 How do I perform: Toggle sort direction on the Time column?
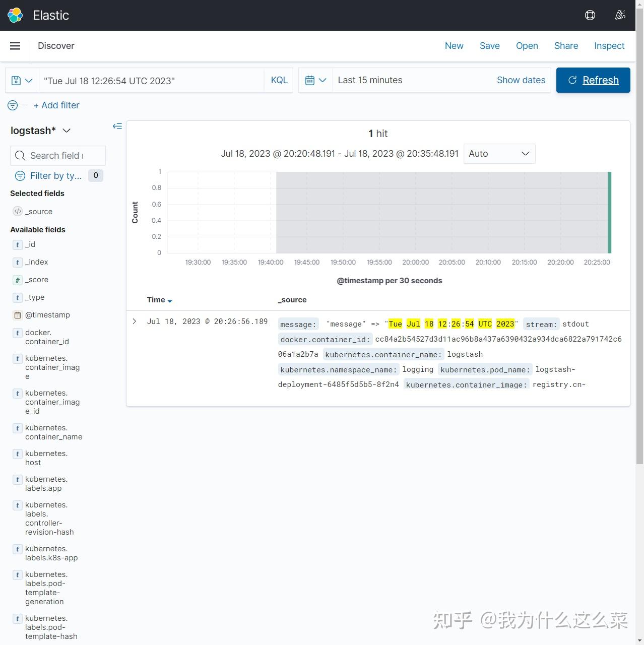169,300
